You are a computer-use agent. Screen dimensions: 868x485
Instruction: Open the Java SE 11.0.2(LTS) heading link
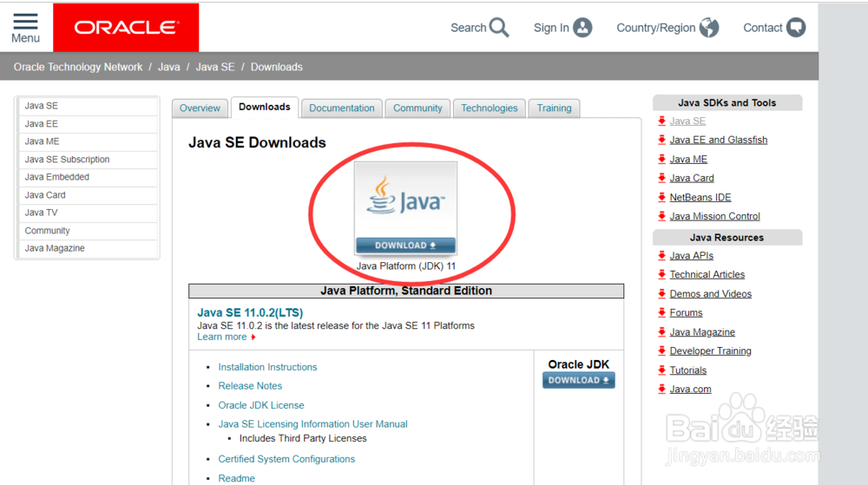pos(250,312)
